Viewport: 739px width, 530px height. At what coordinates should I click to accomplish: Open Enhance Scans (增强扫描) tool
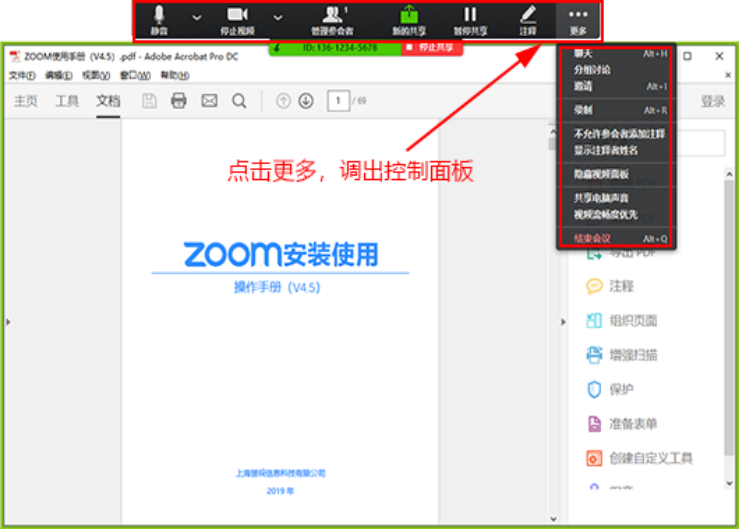(622, 355)
